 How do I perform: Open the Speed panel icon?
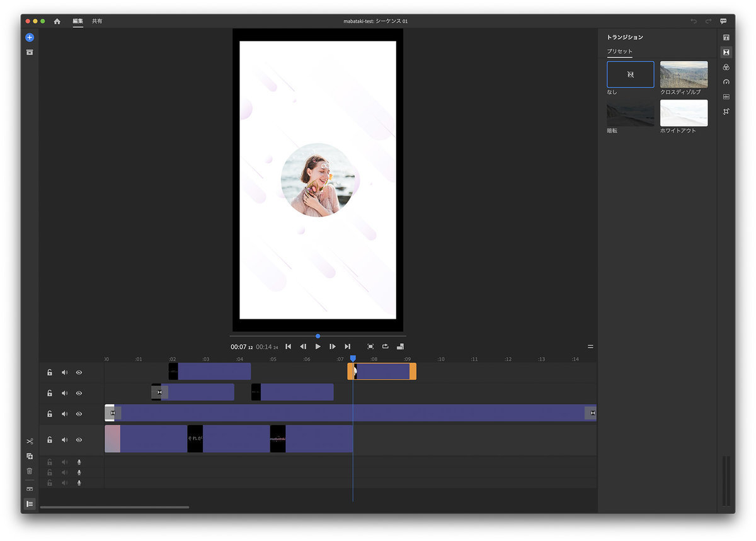(726, 82)
